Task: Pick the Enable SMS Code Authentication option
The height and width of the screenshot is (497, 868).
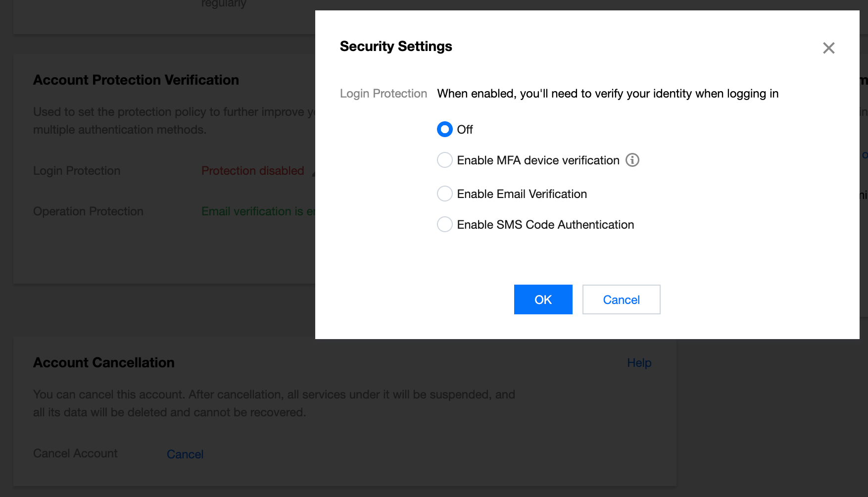Action: (x=445, y=224)
